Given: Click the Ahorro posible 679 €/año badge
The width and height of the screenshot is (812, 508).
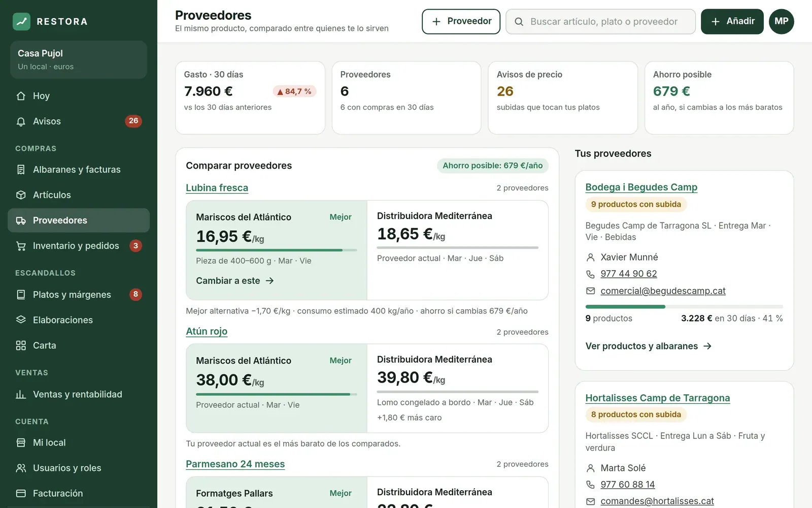Looking at the screenshot, I should [492, 166].
